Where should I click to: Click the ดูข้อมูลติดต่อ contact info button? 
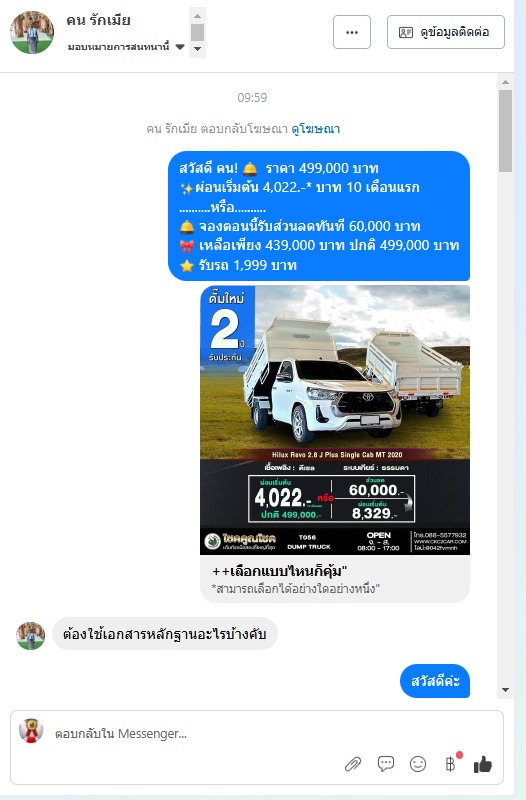(446, 32)
